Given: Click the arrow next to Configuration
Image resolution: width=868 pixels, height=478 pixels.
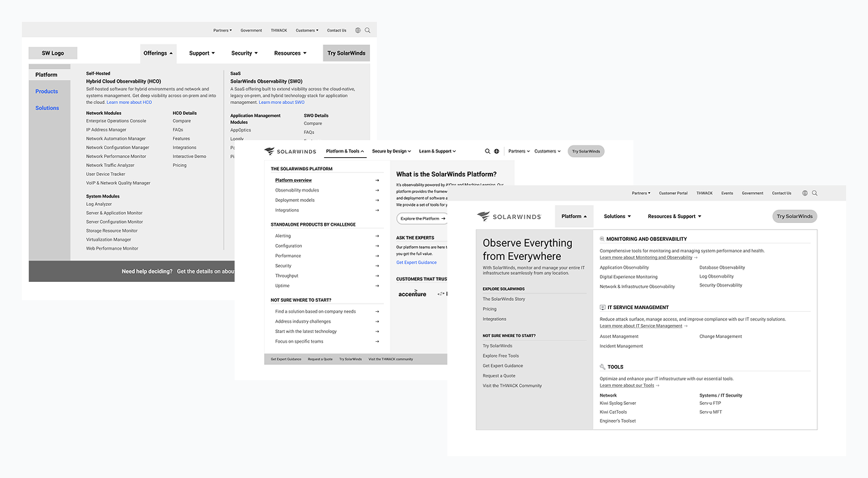Looking at the screenshot, I should point(377,245).
